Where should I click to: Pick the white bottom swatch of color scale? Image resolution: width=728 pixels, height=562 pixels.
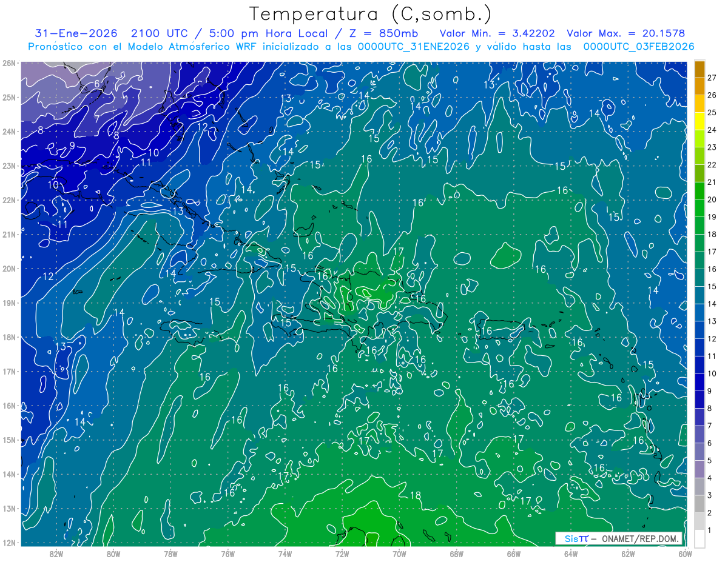pos(699,538)
